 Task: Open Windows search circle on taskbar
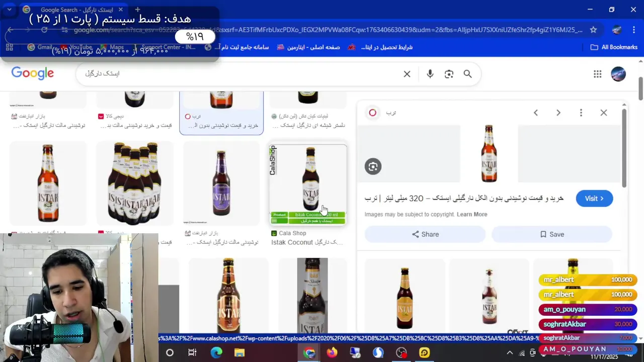pos(170,352)
